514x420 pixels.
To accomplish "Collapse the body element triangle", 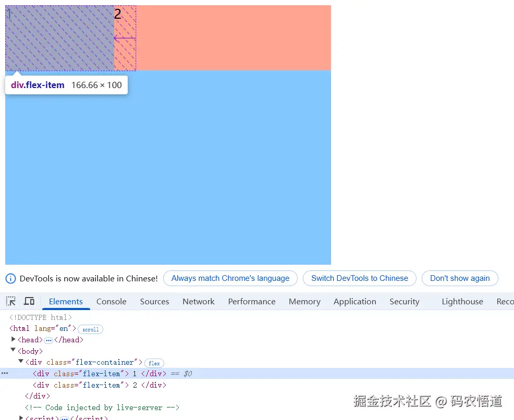I will pos(13,350).
